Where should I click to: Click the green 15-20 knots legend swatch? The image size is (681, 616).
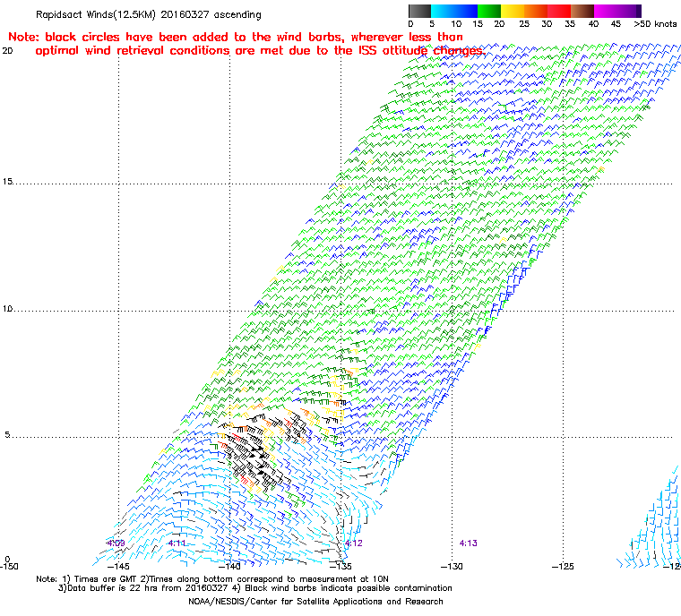[x=489, y=11]
